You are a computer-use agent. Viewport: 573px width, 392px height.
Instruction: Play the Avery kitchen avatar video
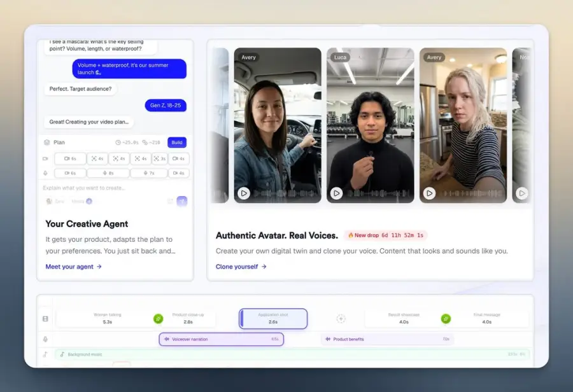429,193
